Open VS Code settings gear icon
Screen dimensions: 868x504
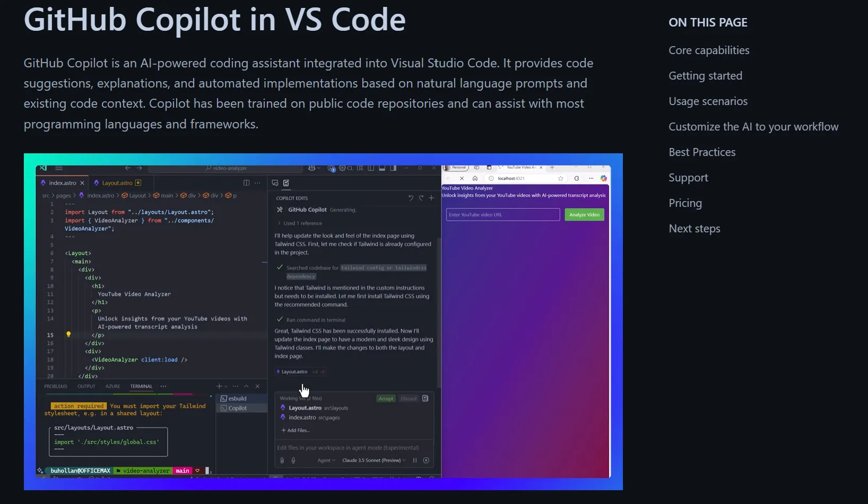pos(342,168)
